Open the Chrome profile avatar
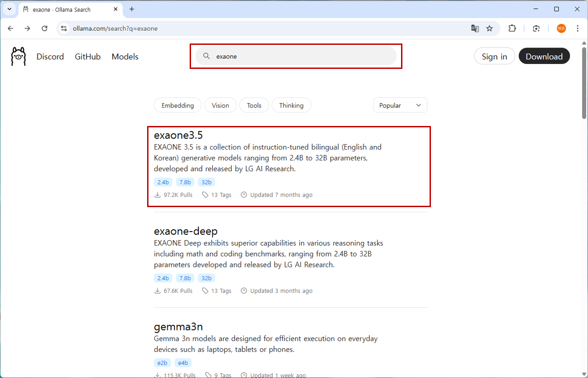 click(x=561, y=29)
